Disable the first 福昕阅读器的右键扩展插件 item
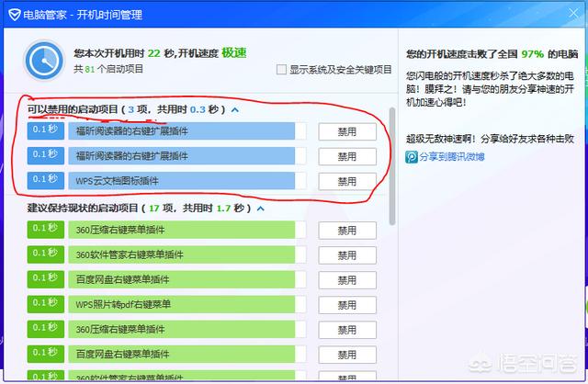 click(346, 131)
